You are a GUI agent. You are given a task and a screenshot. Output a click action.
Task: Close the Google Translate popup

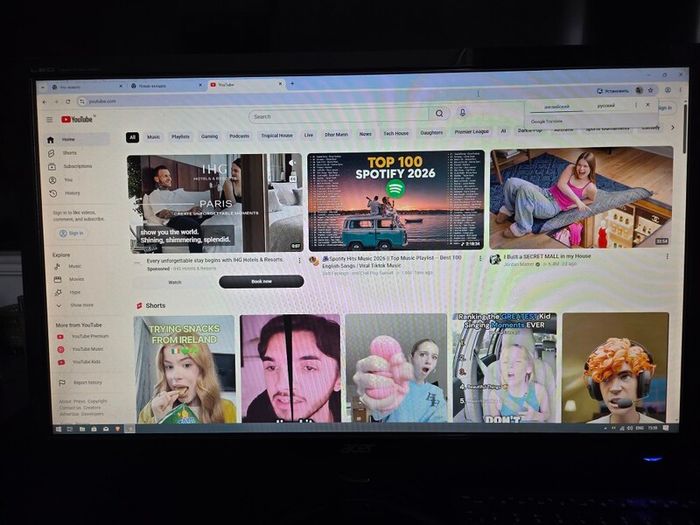coord(648,105)
